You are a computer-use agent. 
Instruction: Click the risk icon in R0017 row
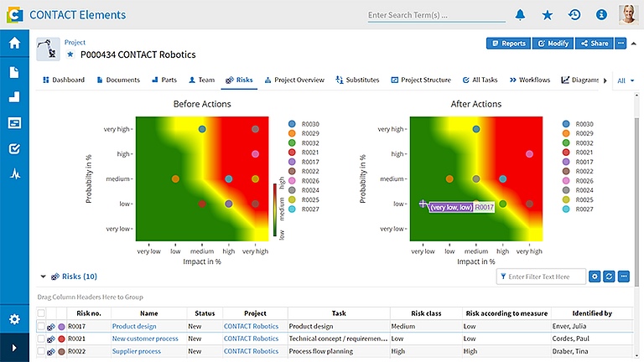point(51,327)
